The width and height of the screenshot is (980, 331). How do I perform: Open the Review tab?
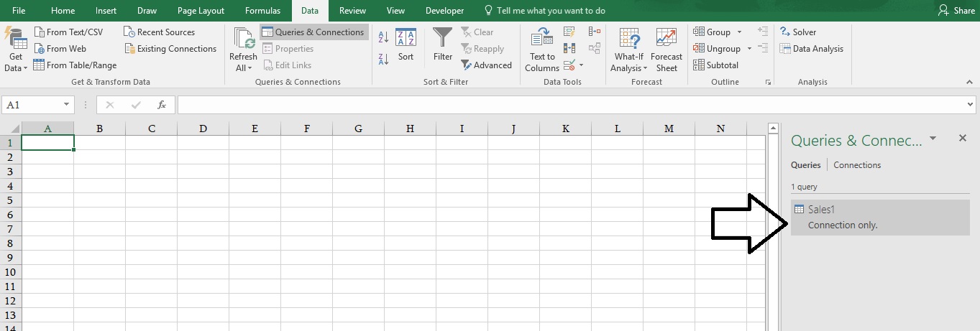352,11
